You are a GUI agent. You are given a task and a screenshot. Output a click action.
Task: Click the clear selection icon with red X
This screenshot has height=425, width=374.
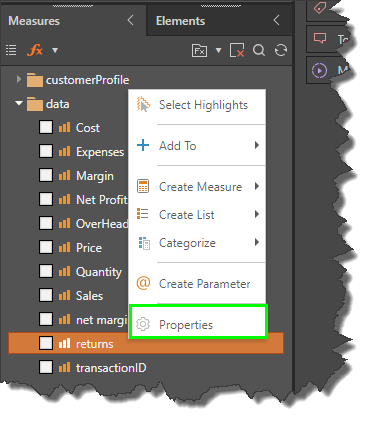pyautogui.click(x=237, y=50)
